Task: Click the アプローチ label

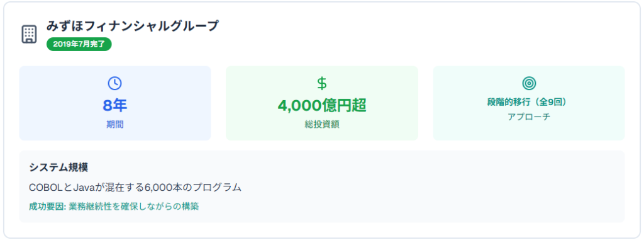Action: pyautogui.click(x=529, y=117)
